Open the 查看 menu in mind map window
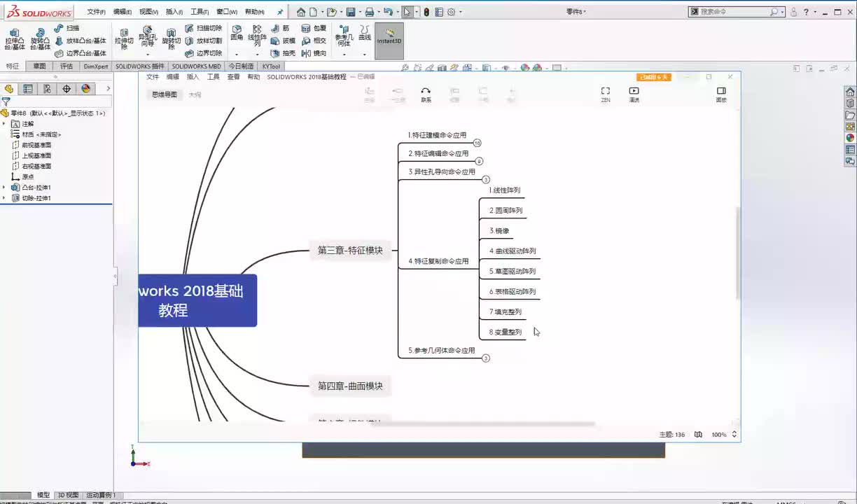This screenshot has height=504, width=857. point(233,77)
